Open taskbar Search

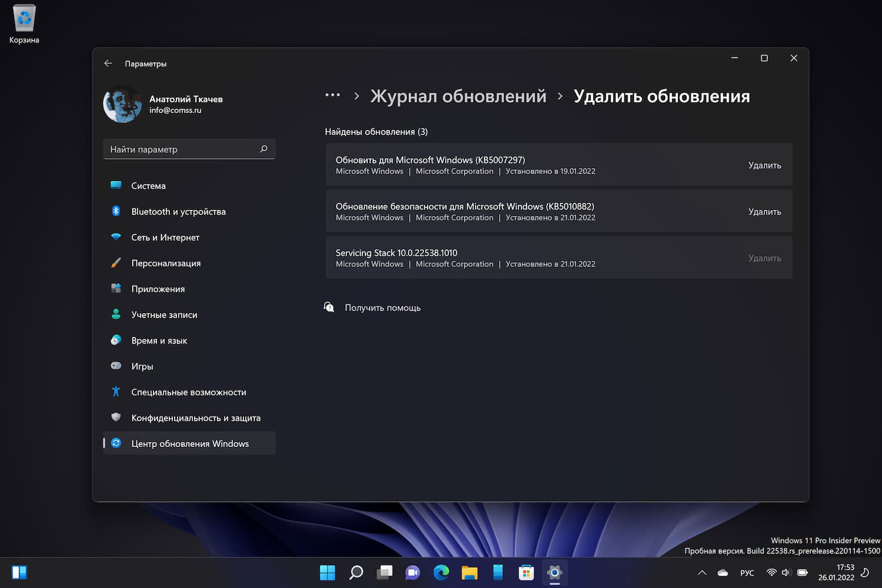[356, 572]
